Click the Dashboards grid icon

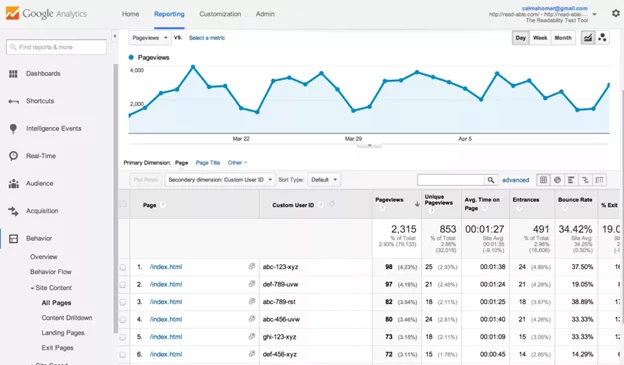coord(13,74)
